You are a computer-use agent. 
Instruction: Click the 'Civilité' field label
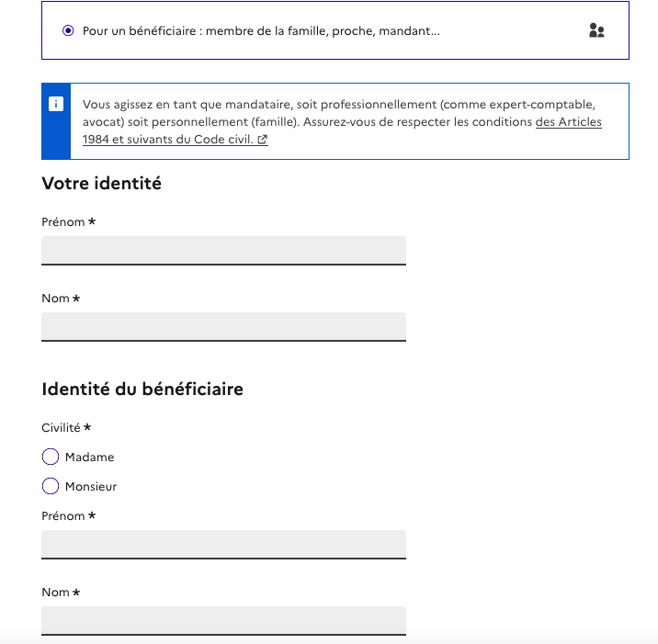pyautogui.click(x=62, y=427)
